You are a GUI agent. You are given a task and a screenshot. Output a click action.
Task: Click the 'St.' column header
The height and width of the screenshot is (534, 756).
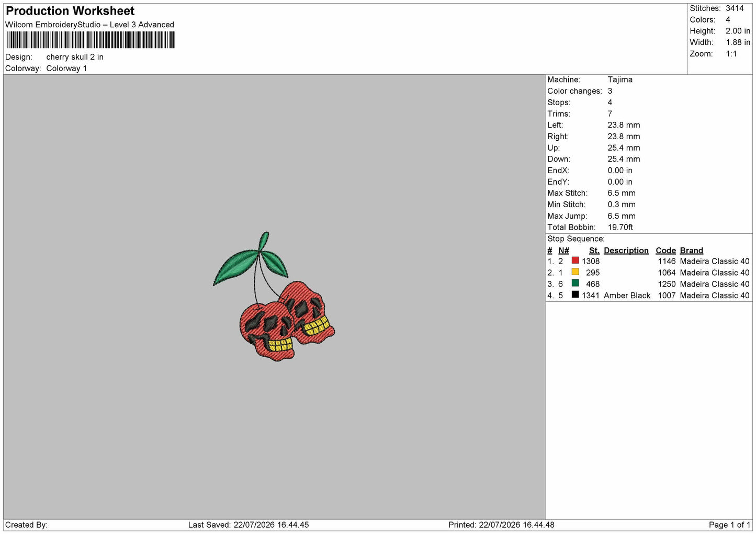(x=594, y=251)
